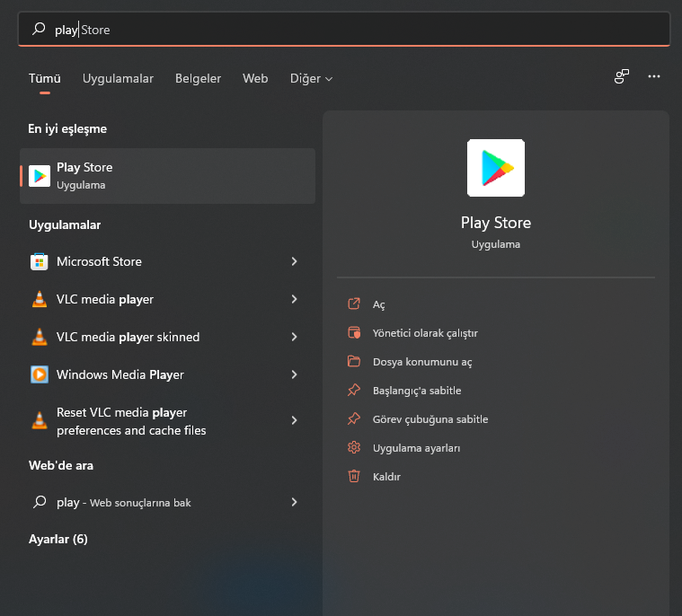
Task: Expand Reset VLC preferences chevron
Action: (x=295, y=420)
